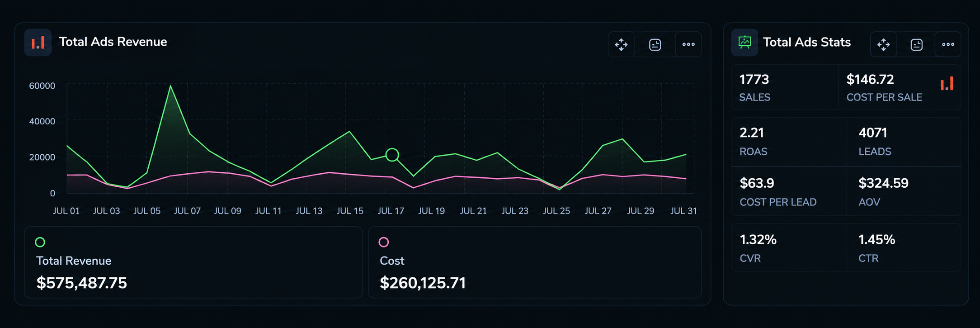Click the note icon in Total Ads Stats panel
Image resolution: width=980 pixels, height=328 pixels.
[x=916, y=44]
